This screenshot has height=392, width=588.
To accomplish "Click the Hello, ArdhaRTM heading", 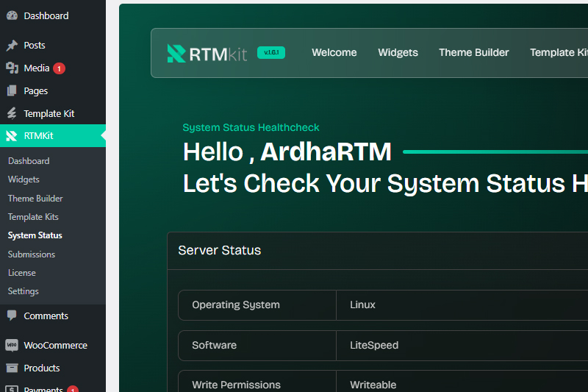I will tap(287, 152).
